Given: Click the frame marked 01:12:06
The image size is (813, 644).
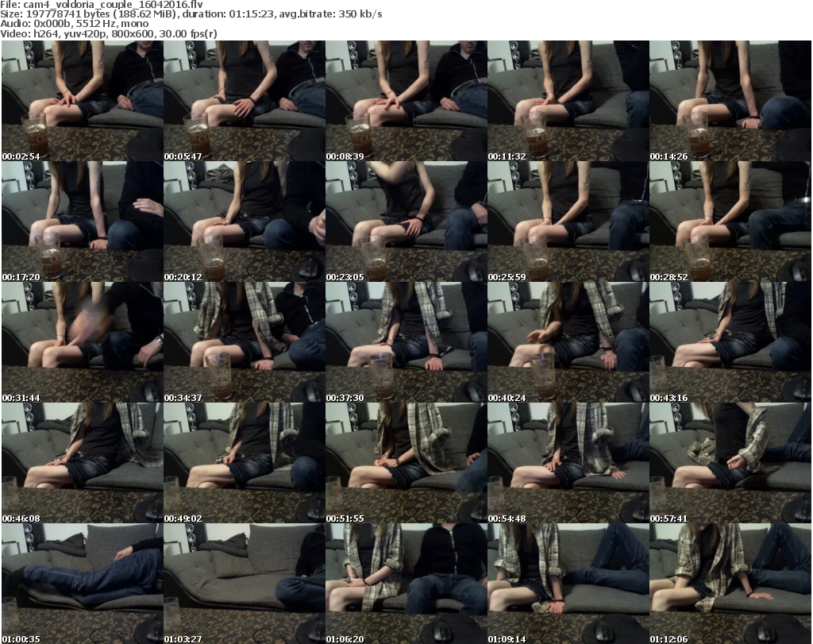Looking at the screenshot, I should [x=730, y=584].
